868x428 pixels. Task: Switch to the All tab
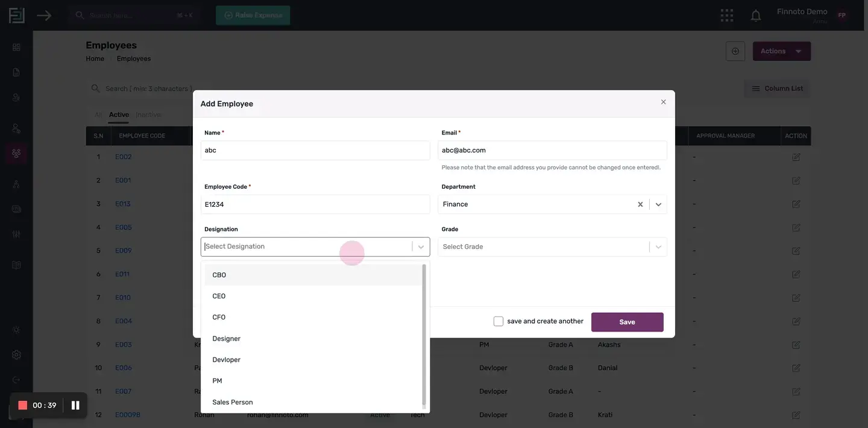[98, 115]
